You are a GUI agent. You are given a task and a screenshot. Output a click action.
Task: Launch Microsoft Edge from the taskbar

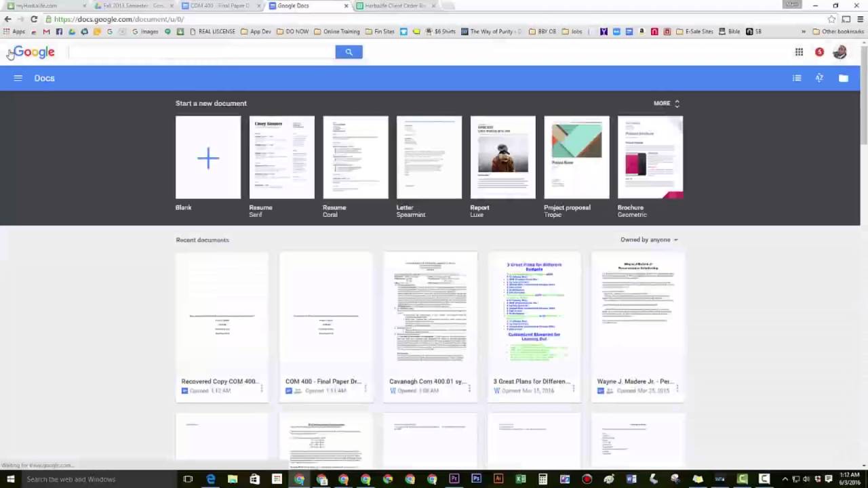point(211,479)
